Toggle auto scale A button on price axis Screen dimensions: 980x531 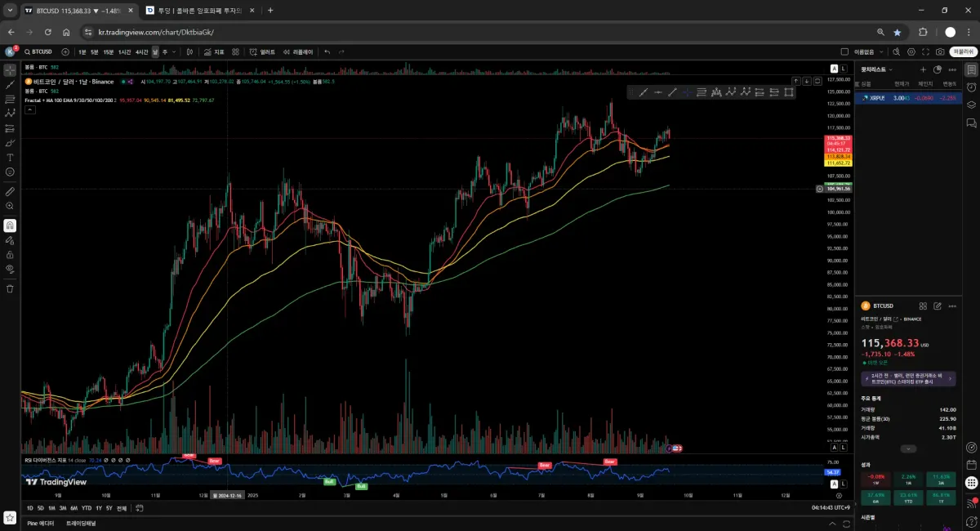click(x=833, y=447)
